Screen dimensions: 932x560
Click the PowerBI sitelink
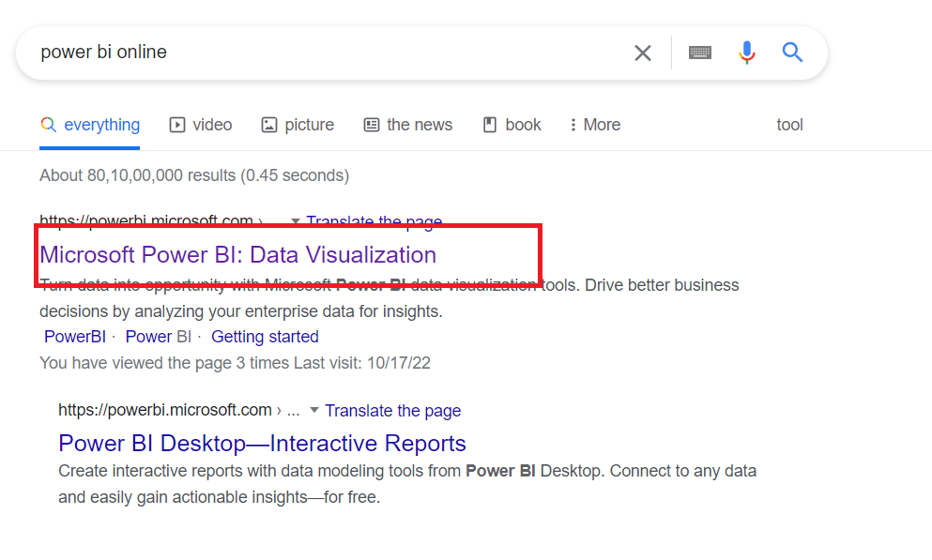74,337
